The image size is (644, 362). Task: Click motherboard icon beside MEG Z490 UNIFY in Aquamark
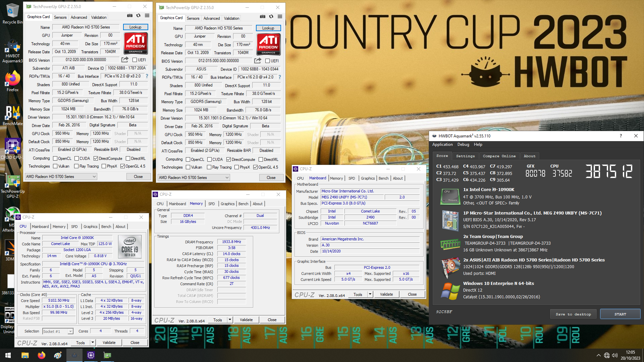[x=450, y=220]
